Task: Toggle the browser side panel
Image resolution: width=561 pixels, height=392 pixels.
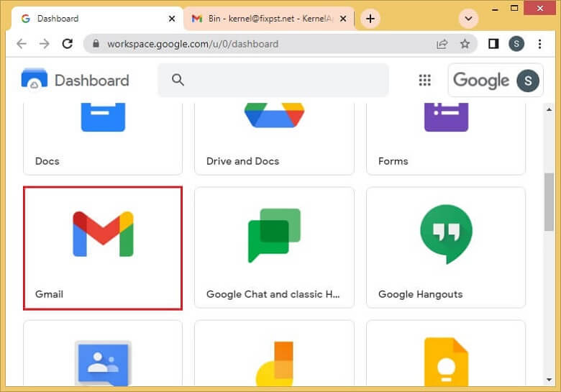Action: [x=493, y=44]
